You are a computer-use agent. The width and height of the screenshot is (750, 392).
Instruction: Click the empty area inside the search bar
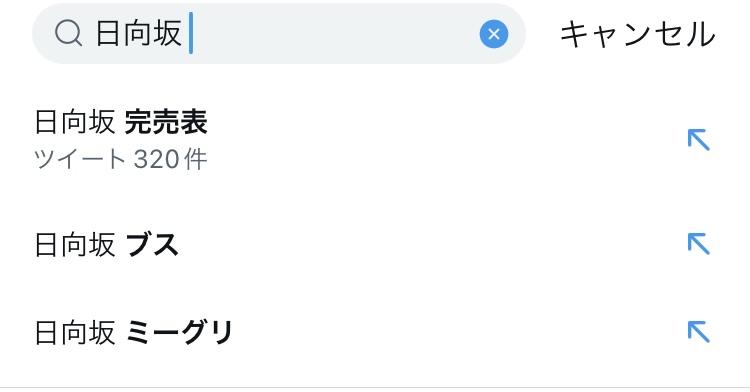click(x=335, y=33)
